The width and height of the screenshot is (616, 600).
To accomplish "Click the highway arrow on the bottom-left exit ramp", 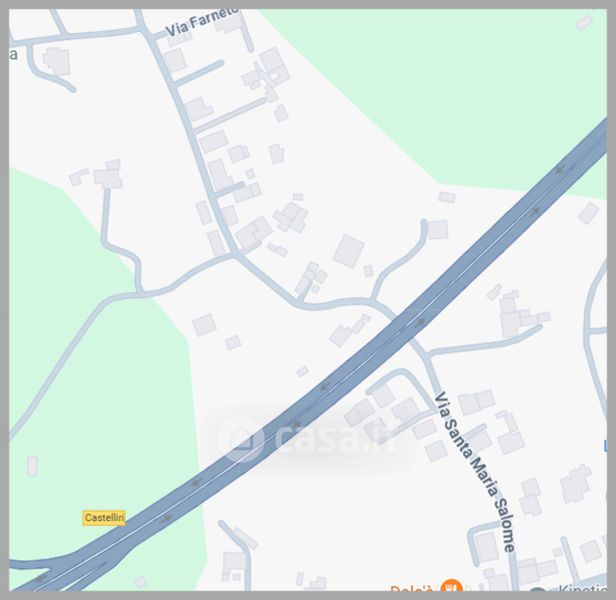I will [x=41, y=578].
